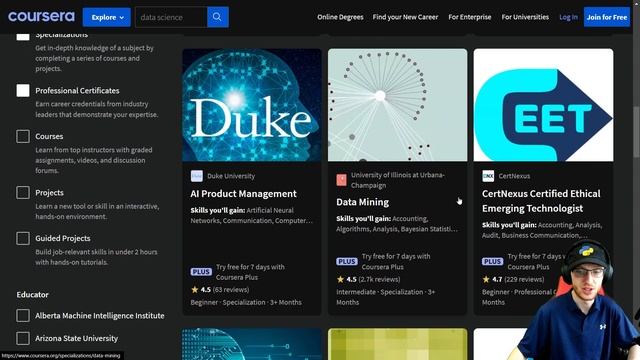Screen dimensions: 640x360
Task: Go to For Universities page
Action: (x=525, y=17)
